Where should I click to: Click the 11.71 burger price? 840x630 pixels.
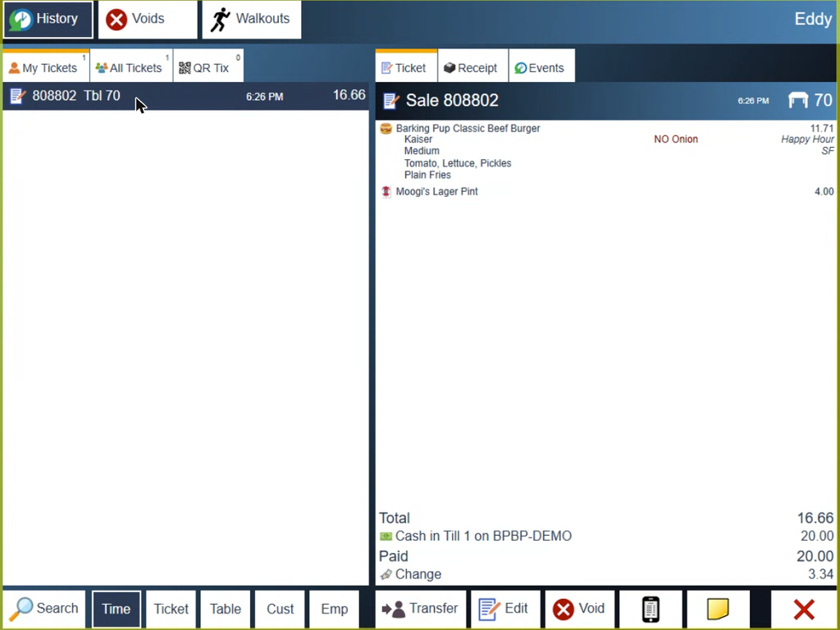coord(822,128)
